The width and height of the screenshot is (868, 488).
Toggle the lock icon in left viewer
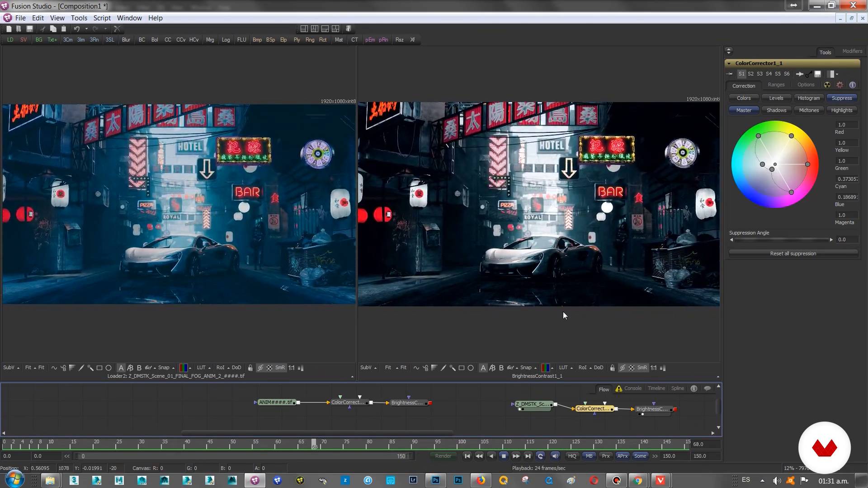click(250, 368)
